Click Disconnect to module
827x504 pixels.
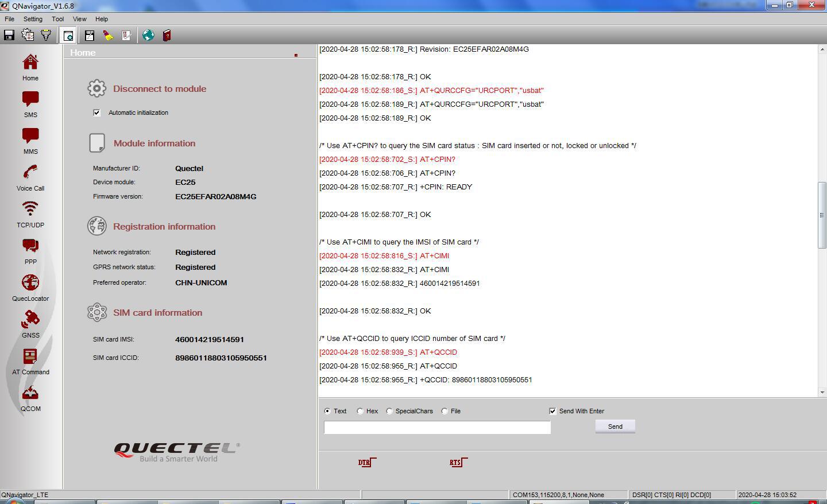point(159,89)
